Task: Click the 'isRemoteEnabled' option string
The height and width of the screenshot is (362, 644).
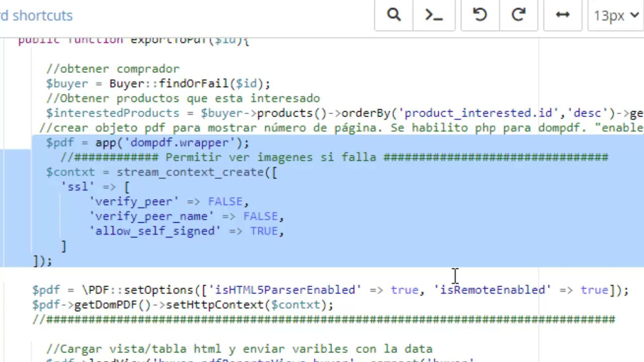Action: (x=492, y=290)
